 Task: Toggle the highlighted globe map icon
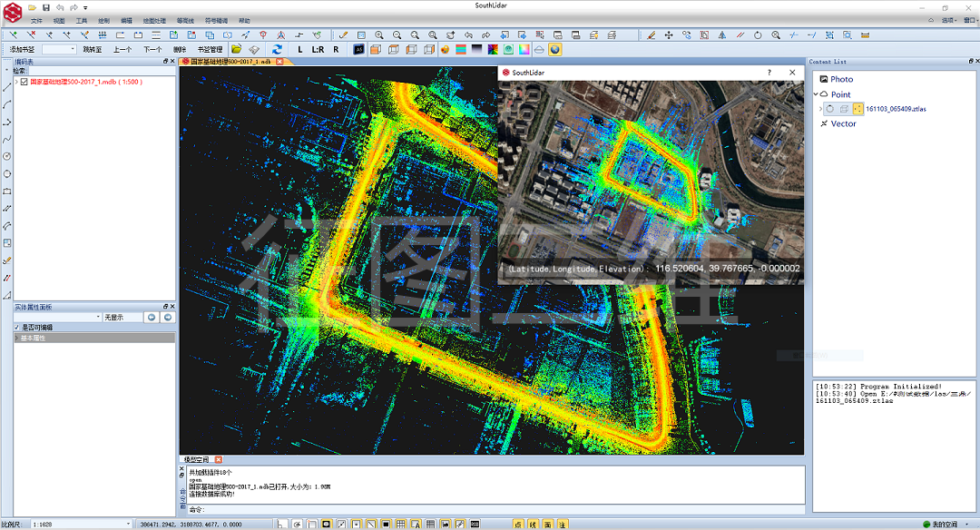tap(555, 49)
